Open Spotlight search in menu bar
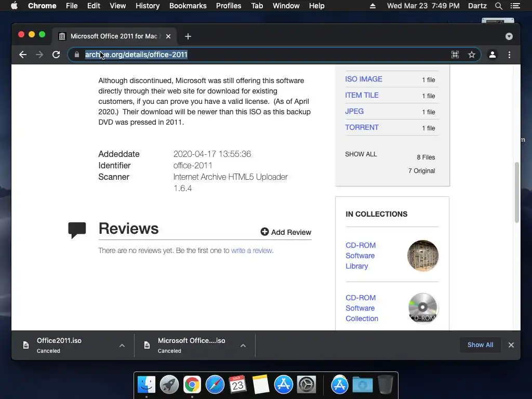Image resolution: width=532 pixels, height=399 pixels. coord(498,6)
